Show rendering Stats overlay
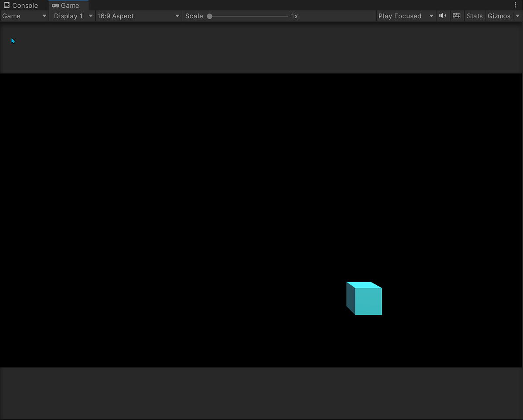The height and width of the screenshot is (420, 523). 475,16
